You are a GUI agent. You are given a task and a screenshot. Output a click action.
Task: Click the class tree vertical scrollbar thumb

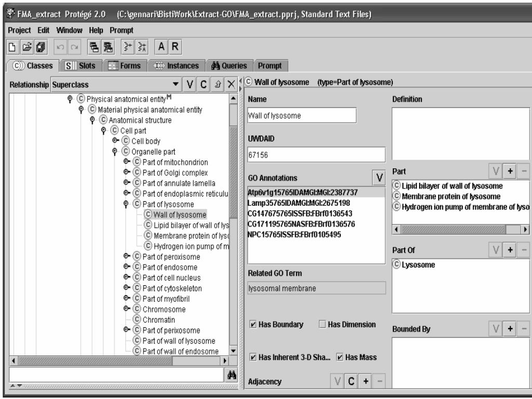233,171
